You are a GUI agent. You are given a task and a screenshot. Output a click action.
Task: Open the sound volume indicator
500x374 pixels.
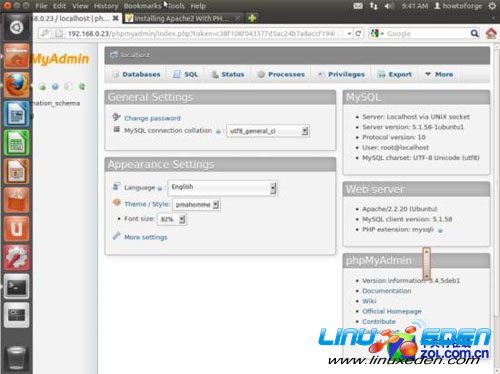click(x=389, y=6)
